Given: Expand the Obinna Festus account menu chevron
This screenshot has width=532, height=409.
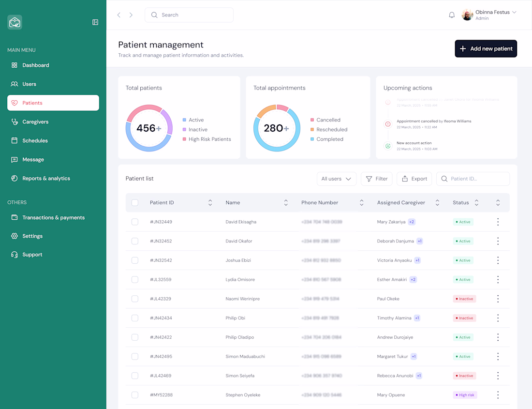Looking at the screenshot, I should click(515, 12).
